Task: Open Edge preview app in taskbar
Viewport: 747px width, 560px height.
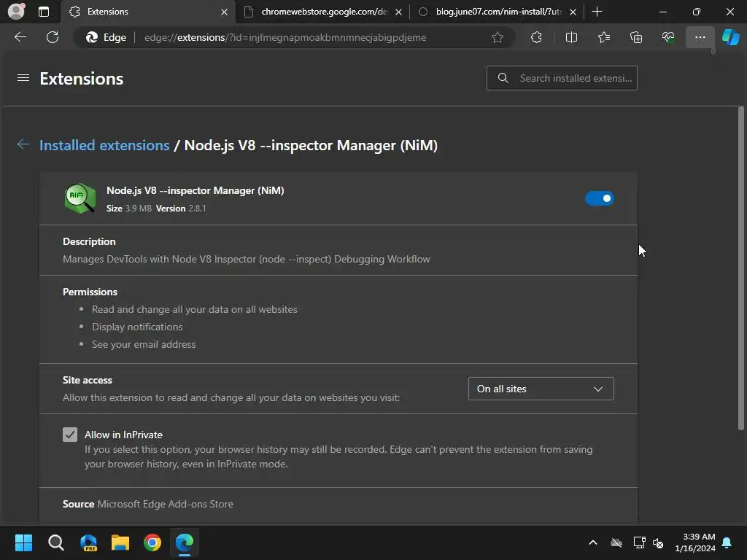Action: coord(88,542)
